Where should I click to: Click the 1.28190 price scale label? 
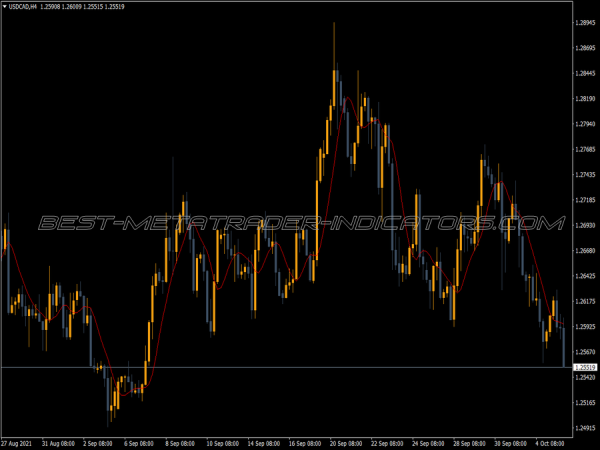(583, 99)
